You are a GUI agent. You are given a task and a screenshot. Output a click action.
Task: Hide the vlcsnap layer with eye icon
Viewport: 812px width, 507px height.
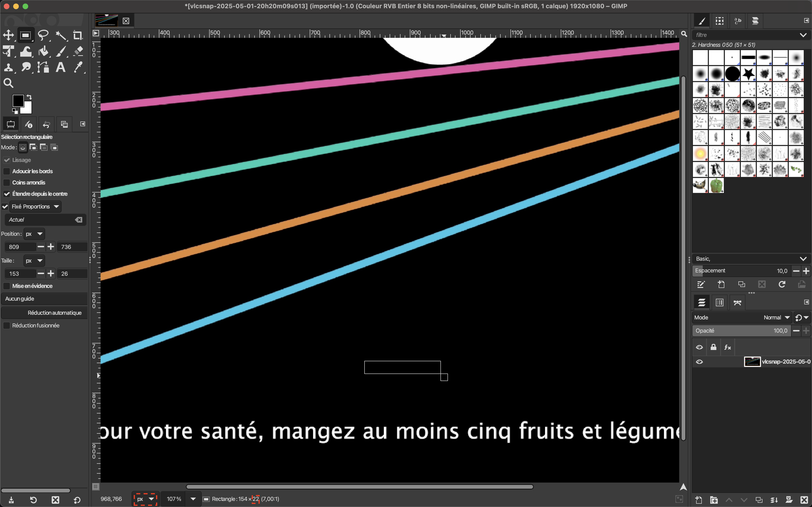(x=699, y=362)
